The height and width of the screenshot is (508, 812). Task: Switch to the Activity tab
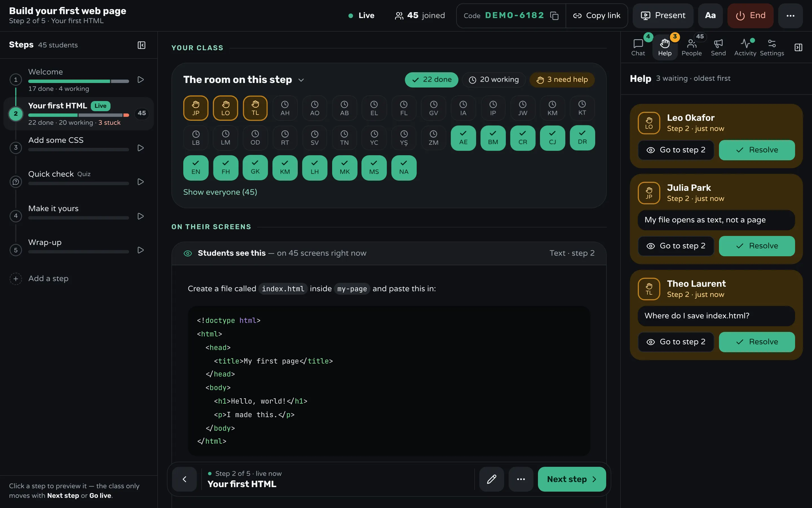point(745,47)
